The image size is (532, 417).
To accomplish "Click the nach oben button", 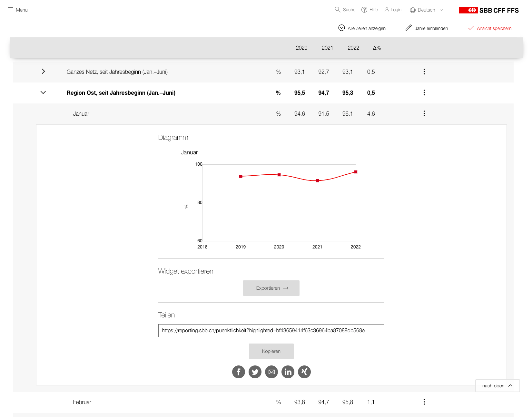I will (x=498, y=386).
